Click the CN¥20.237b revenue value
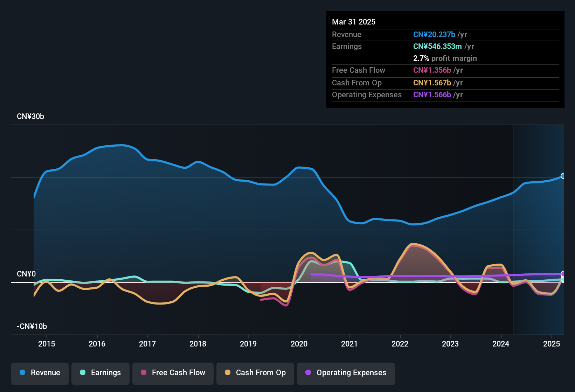This screenshot has width=575, height=392. (434, 34)
